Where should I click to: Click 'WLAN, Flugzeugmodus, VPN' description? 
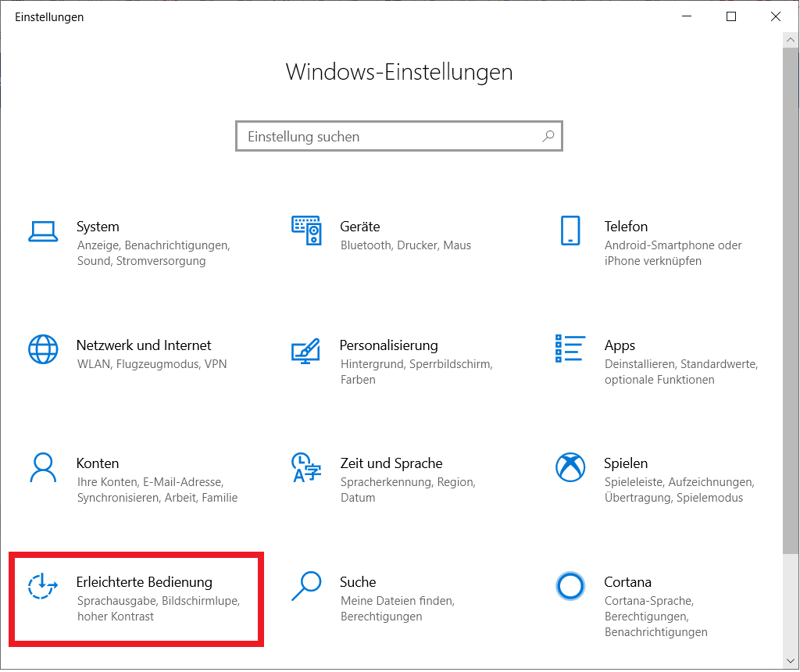pyautogui.click(x=152, y=364)
